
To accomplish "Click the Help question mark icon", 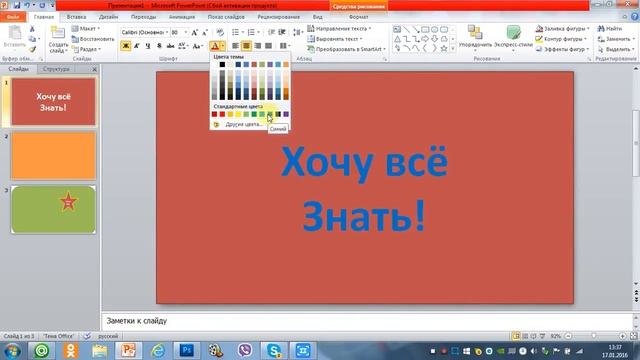I will 635,17.
